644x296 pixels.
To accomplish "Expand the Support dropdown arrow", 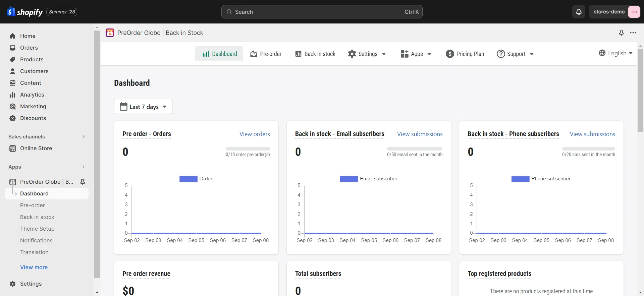I will [532, 54].
